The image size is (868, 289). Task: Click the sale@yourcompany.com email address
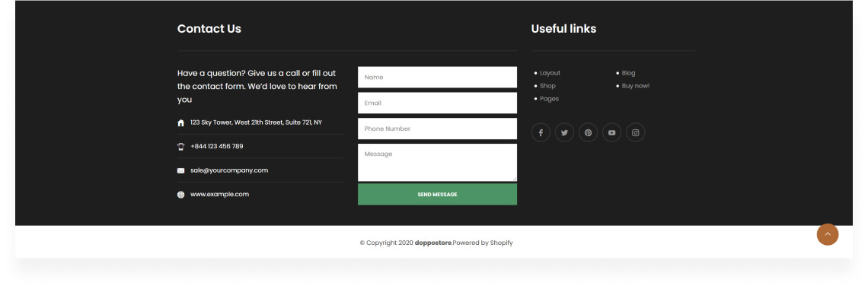pos(229,170)
